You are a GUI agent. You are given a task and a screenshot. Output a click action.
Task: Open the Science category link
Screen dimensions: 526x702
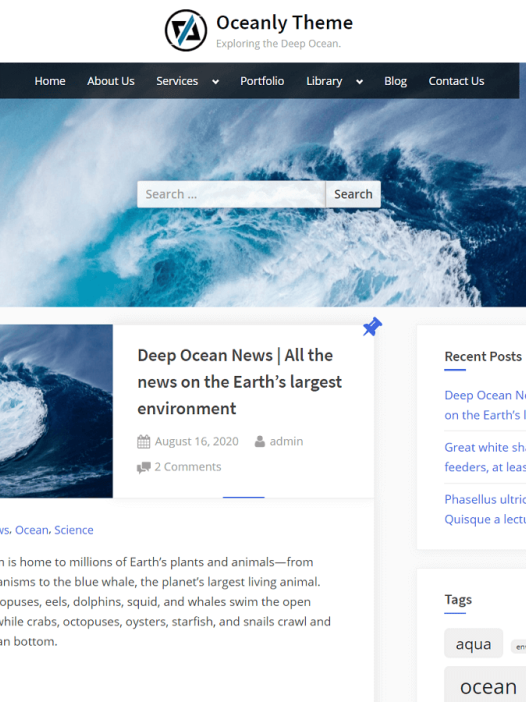point(74,530)
